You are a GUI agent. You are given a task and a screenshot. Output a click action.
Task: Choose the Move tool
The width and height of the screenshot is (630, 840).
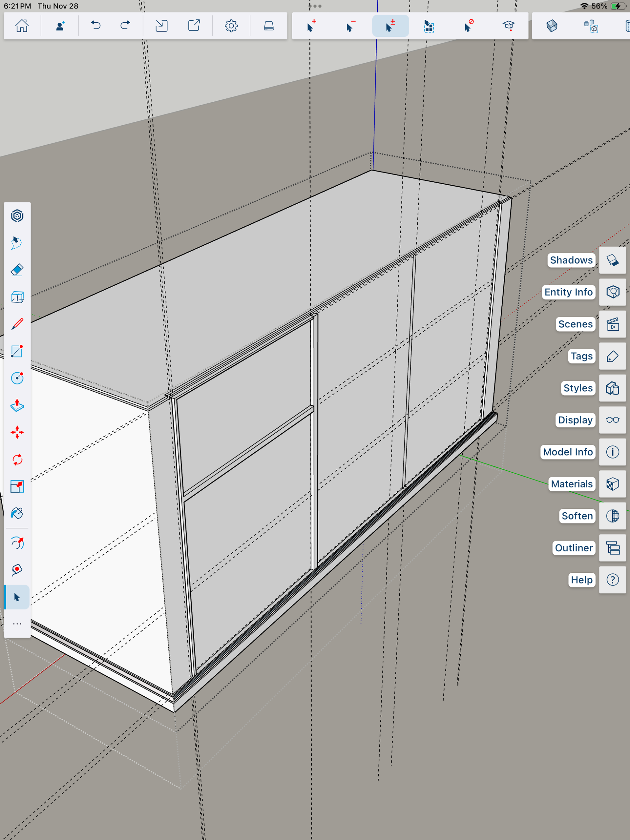coord(17,433)
